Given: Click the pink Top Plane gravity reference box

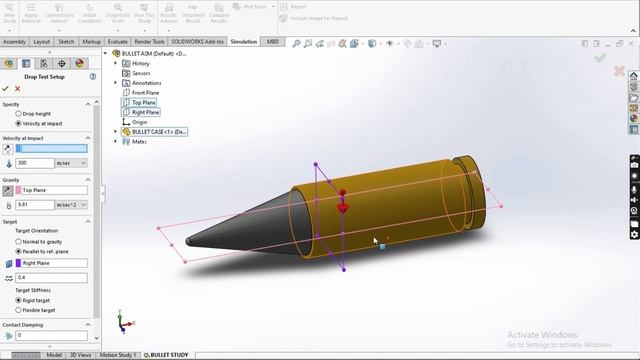Looking at the screenshot, I should tap(51, 190).
